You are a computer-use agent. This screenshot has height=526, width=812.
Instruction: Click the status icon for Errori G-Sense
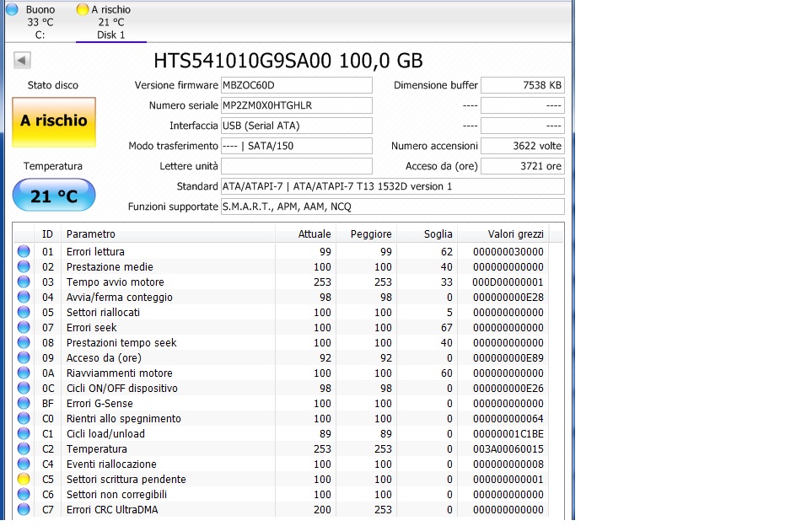point(24,403)
